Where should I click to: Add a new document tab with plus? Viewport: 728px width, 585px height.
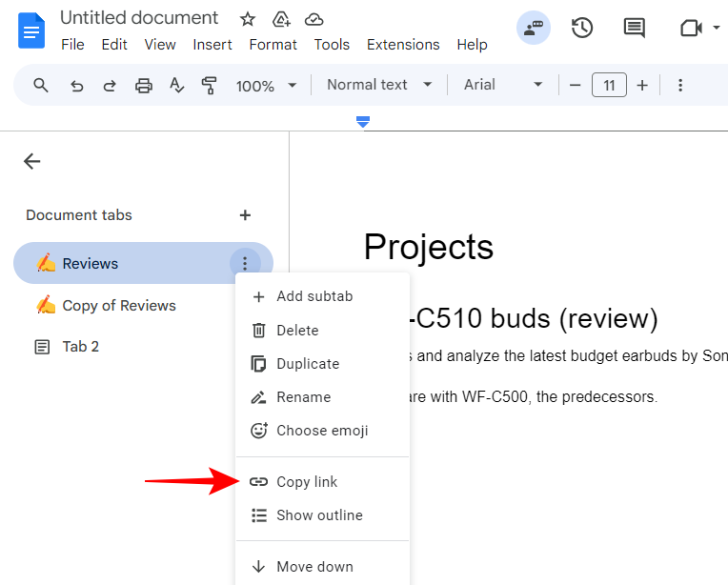[x=245, y=215]
